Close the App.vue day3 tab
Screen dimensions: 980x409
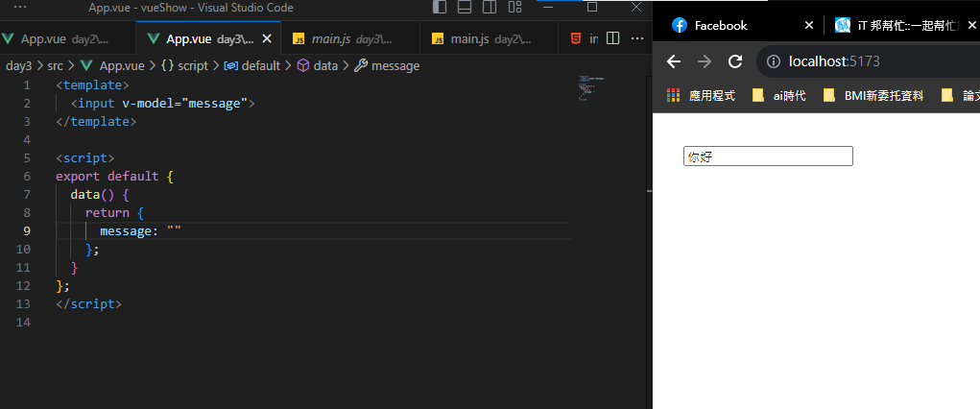point(266,38)
